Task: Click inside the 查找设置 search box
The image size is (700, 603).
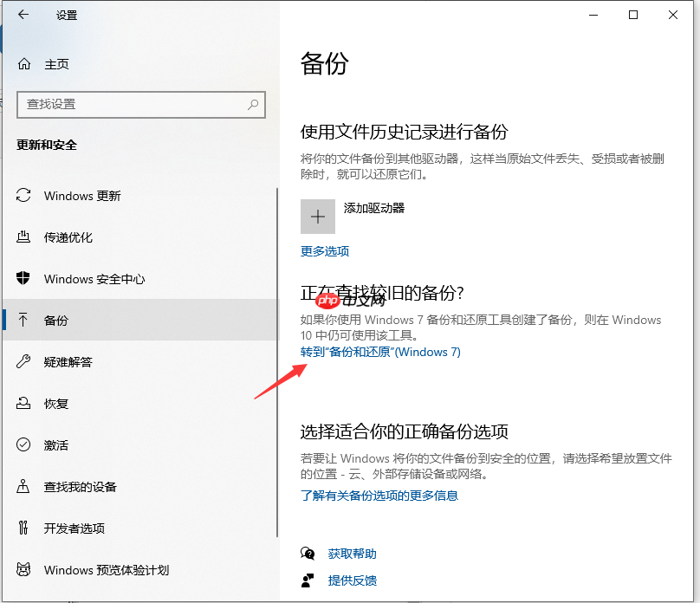Action: click(139, 104)
